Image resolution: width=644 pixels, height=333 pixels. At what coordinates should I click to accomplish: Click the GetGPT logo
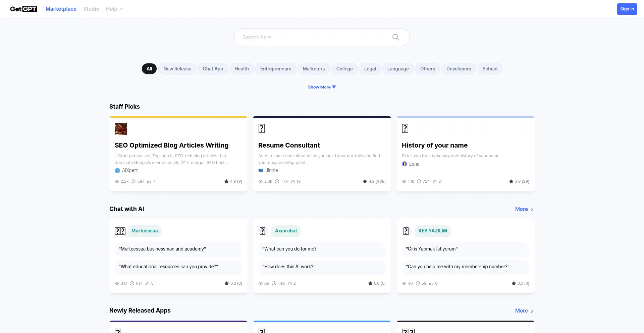(23, 9)
